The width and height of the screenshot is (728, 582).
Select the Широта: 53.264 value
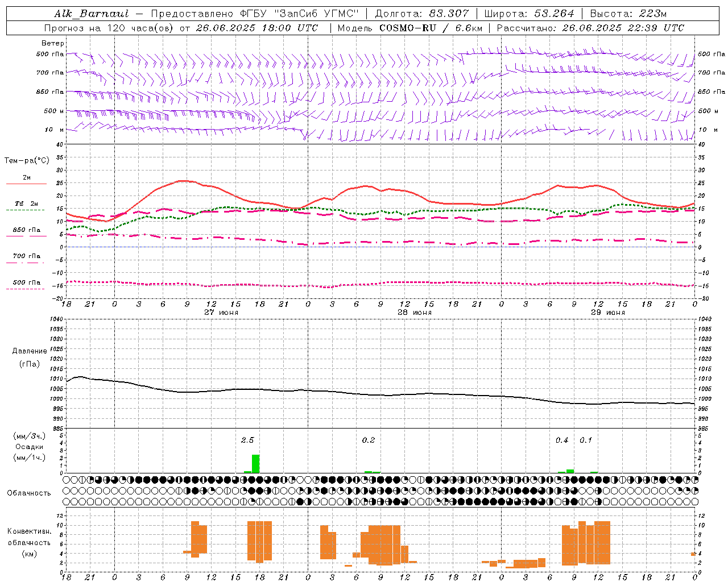coord(529,14)
